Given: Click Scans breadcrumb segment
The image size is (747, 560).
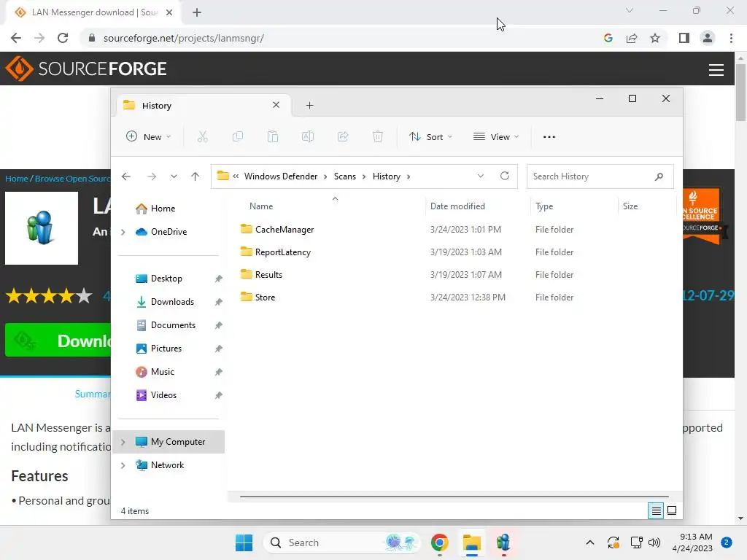Looking at the screenshot, I should click(x=345, y=176).
